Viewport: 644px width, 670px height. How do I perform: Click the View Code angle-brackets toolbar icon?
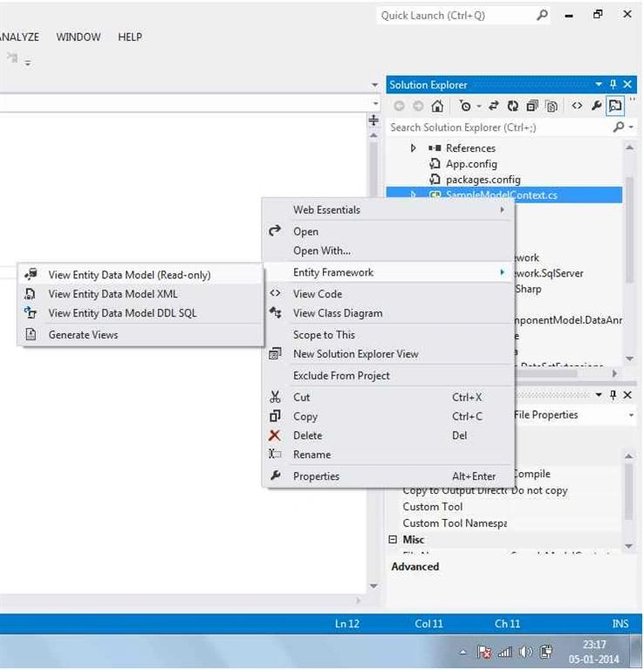(577, 106)
